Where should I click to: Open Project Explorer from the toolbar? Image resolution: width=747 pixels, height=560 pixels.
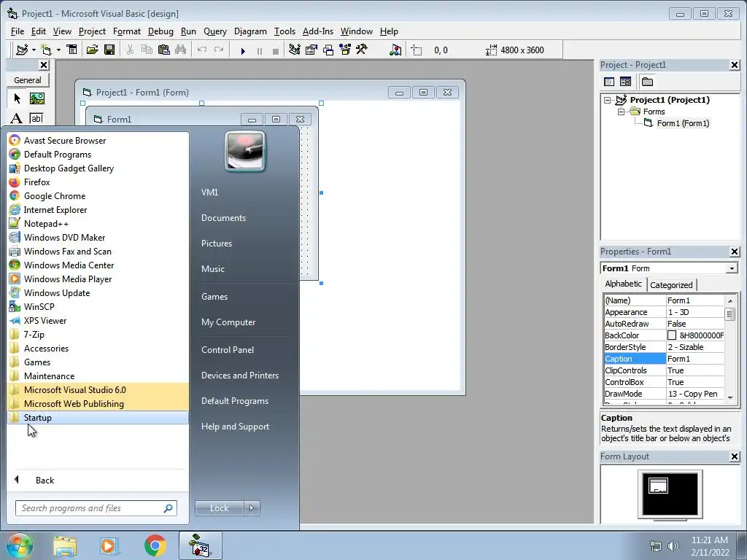[x=295, y=50]
